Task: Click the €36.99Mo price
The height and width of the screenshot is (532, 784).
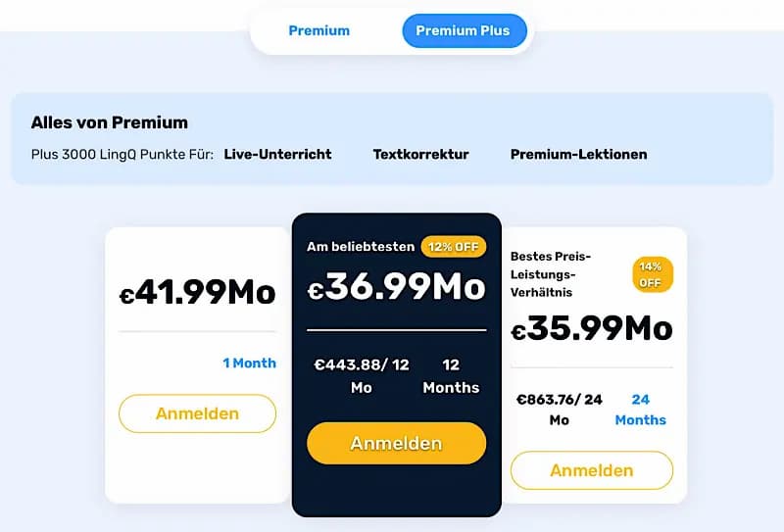Action: [396, 287]
